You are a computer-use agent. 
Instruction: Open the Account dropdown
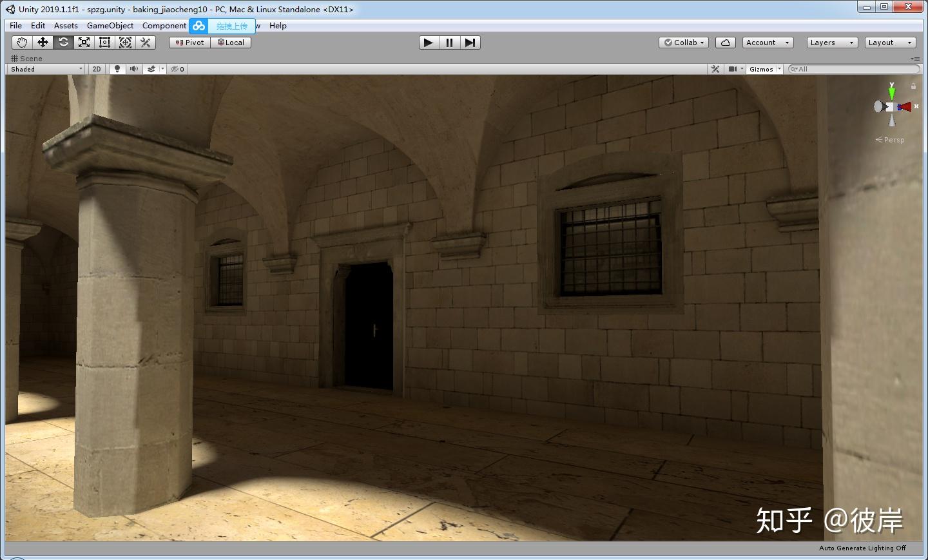768,43
